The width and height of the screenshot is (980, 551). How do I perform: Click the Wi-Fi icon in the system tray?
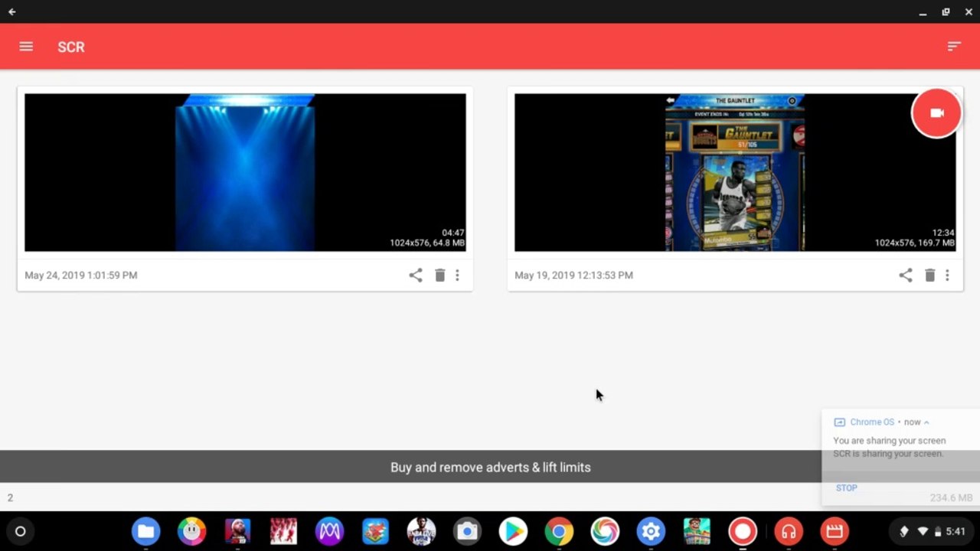click(923, 531)
